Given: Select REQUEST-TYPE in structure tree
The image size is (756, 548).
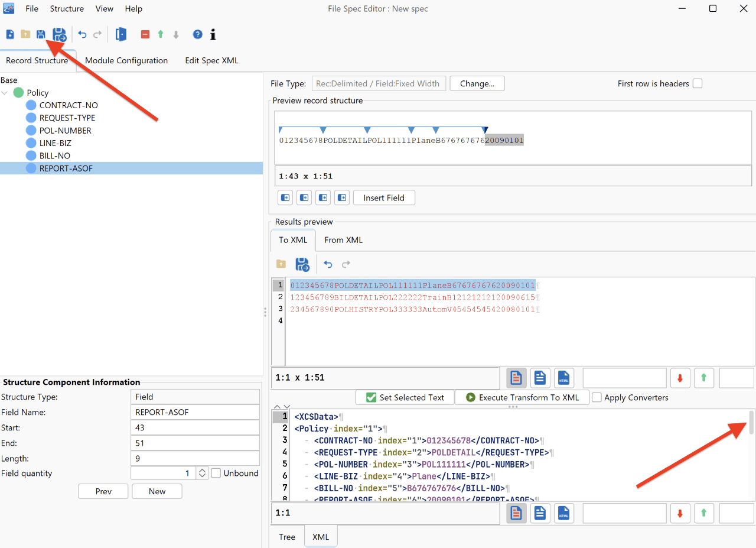Looking at the screenshot, I should 67,118.
